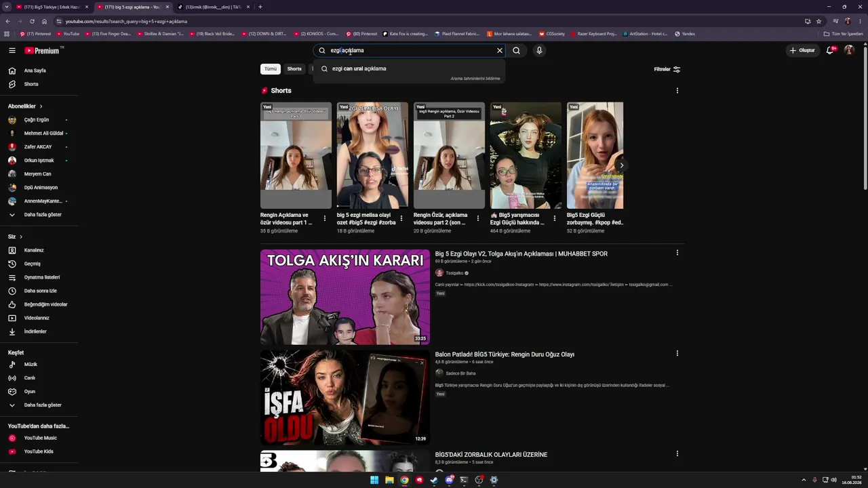
Task: Open options for Ezgi Güçlü hakkında short
Action: click(555, 218)
